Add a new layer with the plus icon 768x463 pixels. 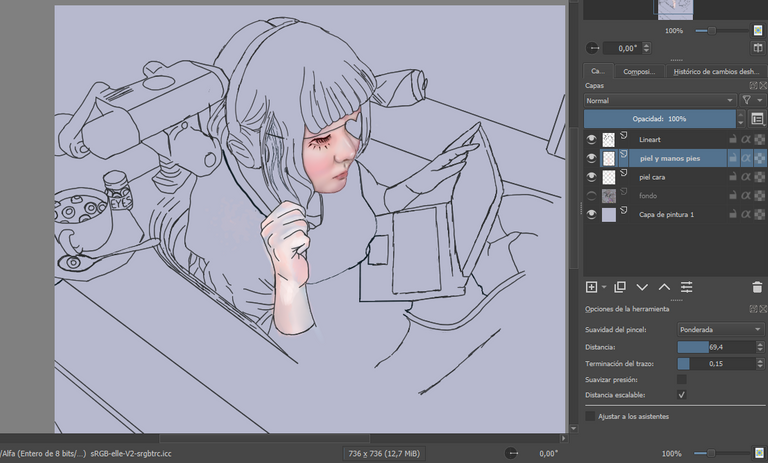click(591, 287)
